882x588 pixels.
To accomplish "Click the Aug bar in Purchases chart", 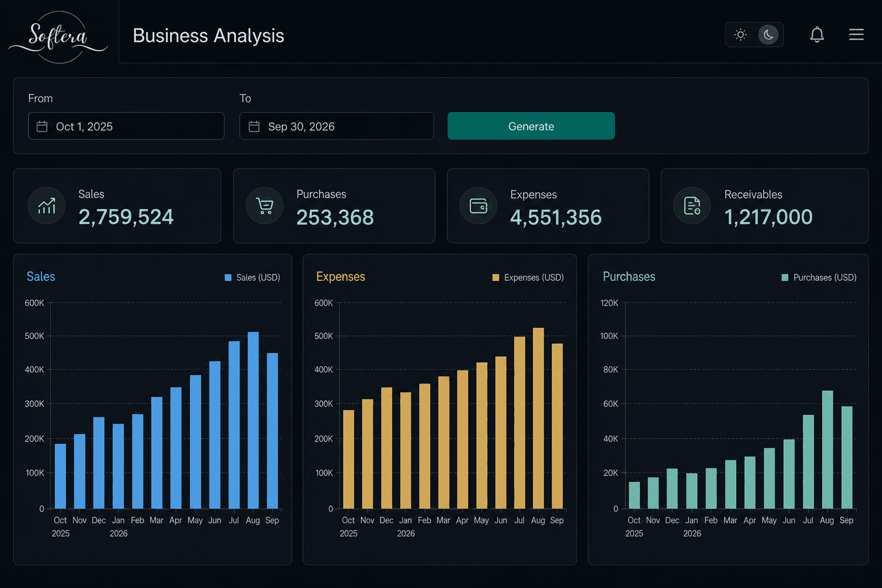I will pyautogui.click(x=827, y=450).
